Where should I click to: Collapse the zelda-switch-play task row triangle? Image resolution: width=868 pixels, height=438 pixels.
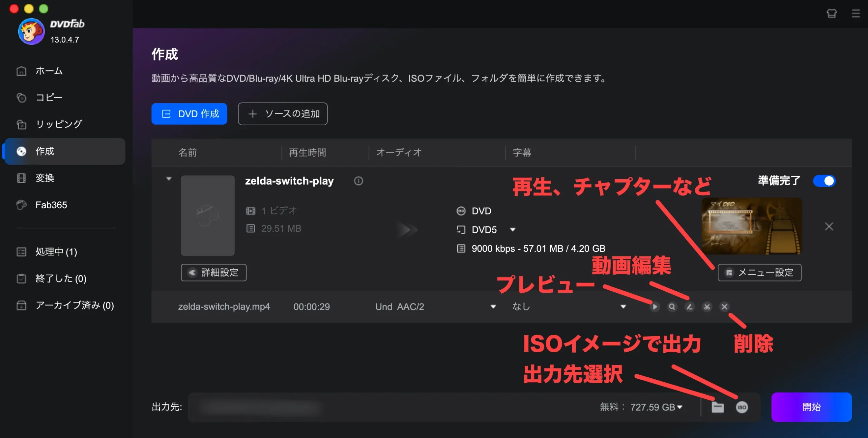[169, 179]
